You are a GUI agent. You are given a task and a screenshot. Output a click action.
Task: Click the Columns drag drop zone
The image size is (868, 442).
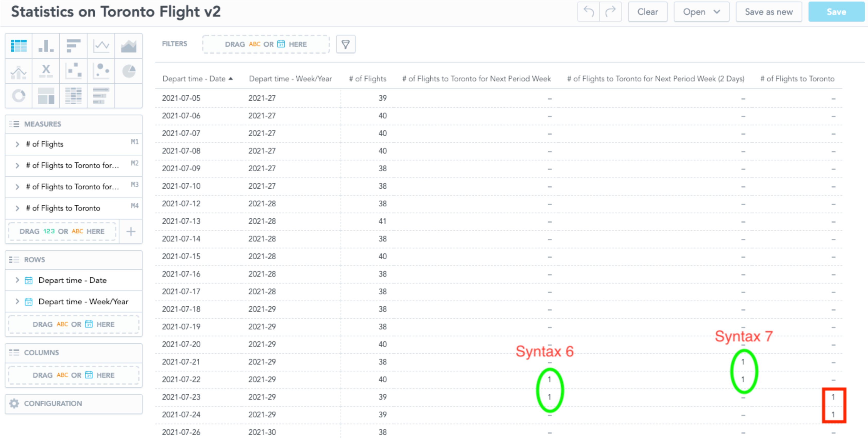[x=74, y=375]
